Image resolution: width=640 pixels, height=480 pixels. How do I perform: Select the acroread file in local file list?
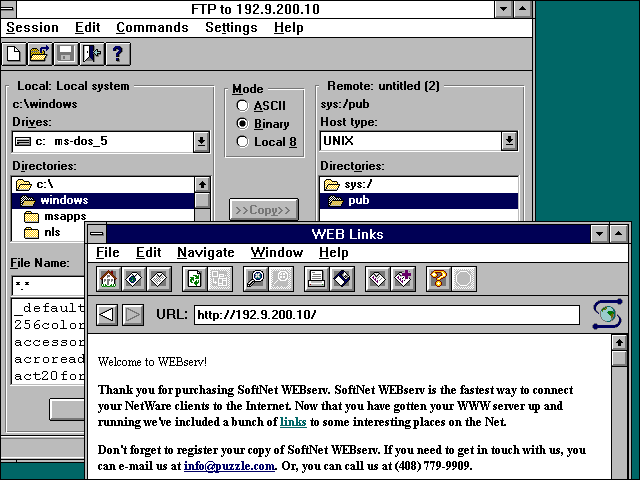coord(49,359)
